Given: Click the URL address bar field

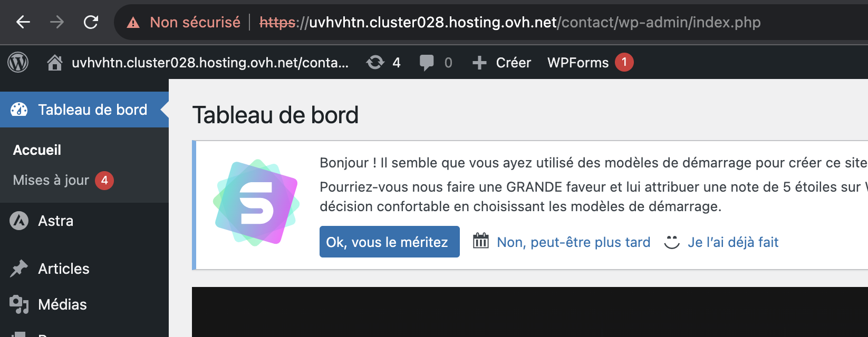Looking at the screenshot, I should 490,22.
